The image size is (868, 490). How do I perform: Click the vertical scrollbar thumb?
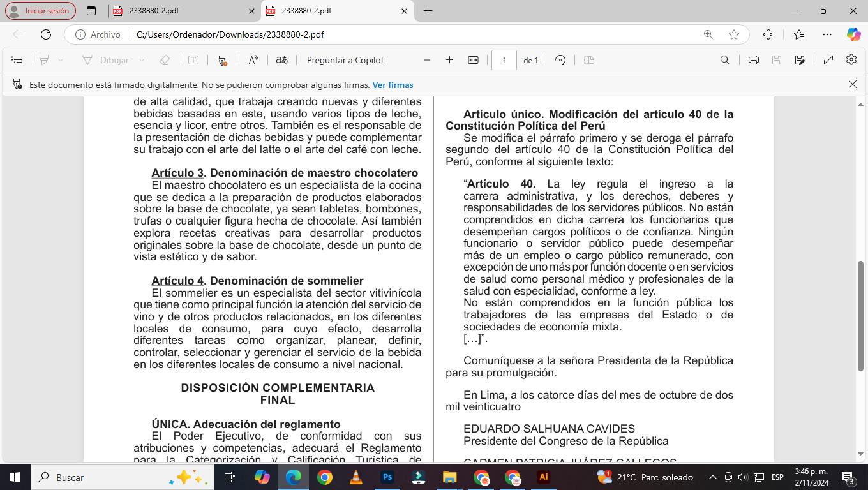pos(860,315)
